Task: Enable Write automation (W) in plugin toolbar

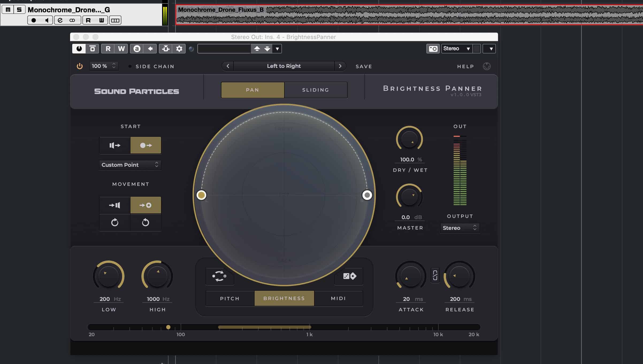Action: (121, 49)
